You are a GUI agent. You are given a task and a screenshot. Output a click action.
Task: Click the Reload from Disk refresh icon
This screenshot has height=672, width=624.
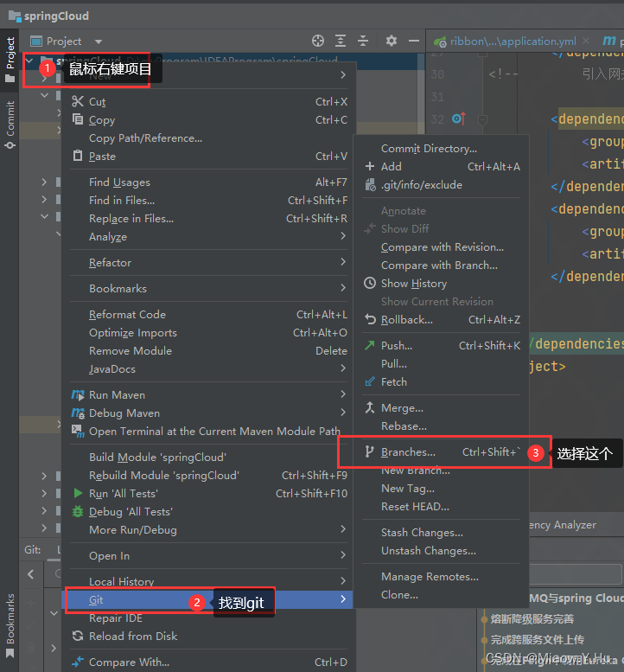78,636
